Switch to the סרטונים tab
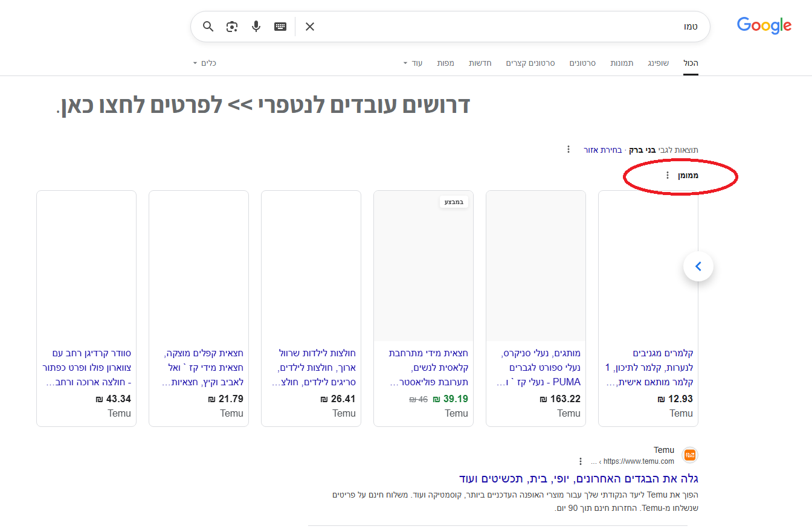 click(582, 63)
